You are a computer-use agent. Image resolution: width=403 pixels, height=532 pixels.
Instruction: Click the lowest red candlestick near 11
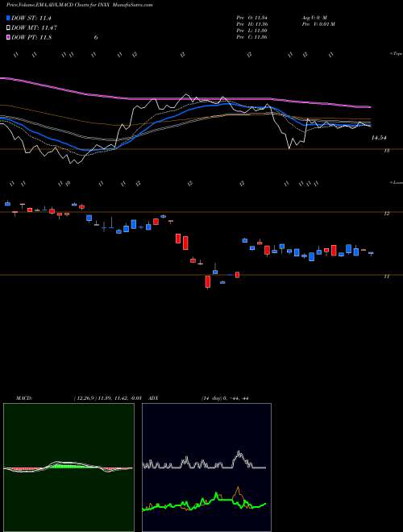(x=208, y=281)
